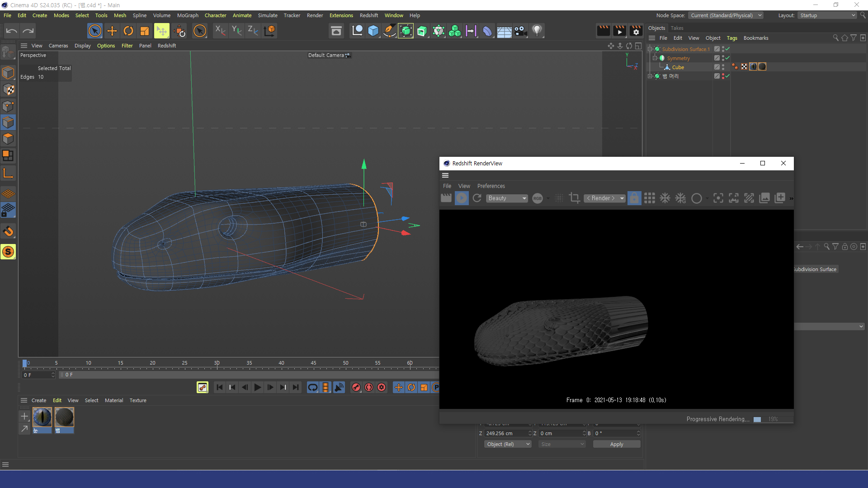Image resolution: width=868 pixels, height=488 pixels.
Task: Click the Enable Snap S icon
Action: (x=8, y=252)
